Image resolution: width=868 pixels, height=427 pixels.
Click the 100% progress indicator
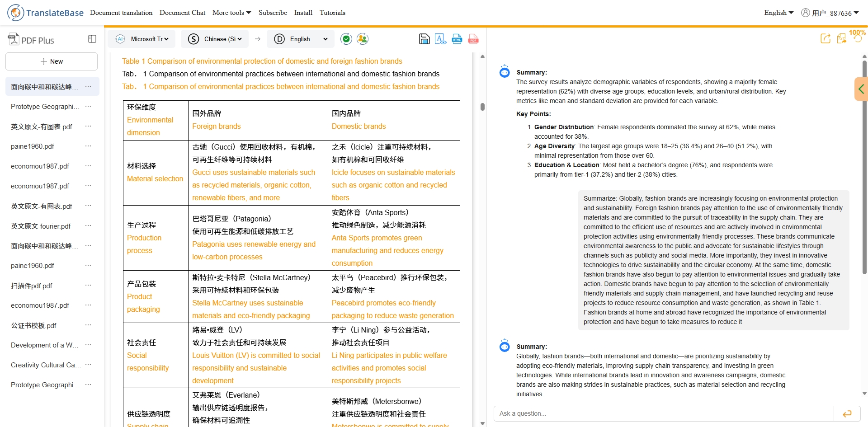(x=857, y=33)
